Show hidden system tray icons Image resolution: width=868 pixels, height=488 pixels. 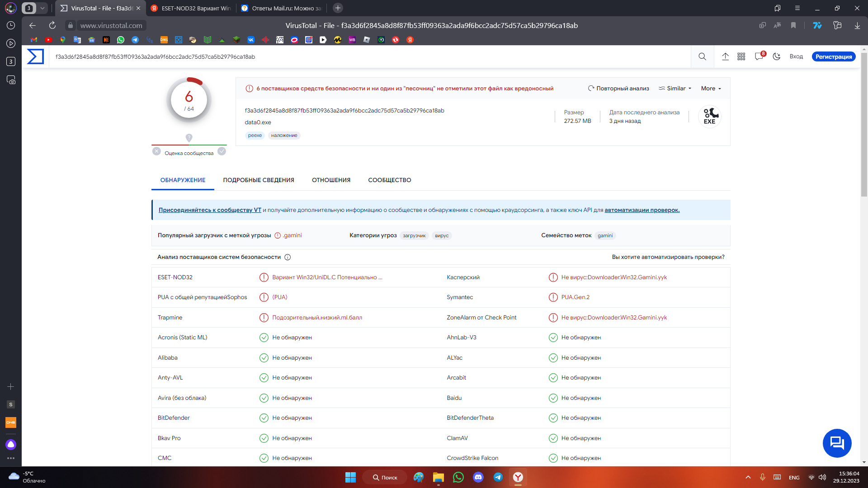coord(748,477)
